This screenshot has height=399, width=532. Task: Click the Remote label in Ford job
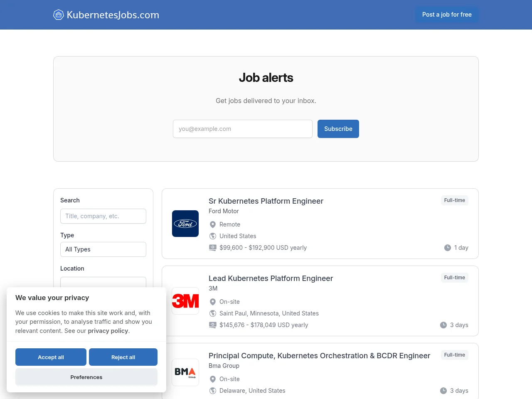[x=230, y=224]
